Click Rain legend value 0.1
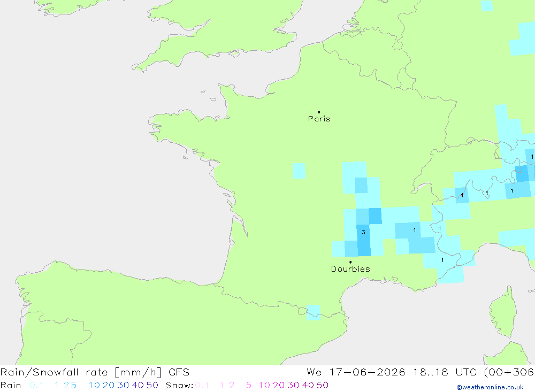Viewport: 535px width, 392px height. coord(36,385)
